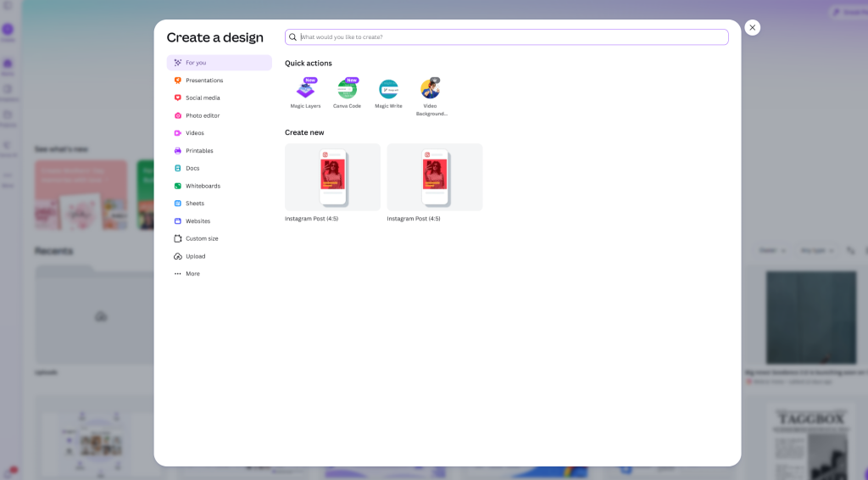This screenshot has width=868, height=480.
Task: Open the Websites category
Action: click(x=220, y=220)
